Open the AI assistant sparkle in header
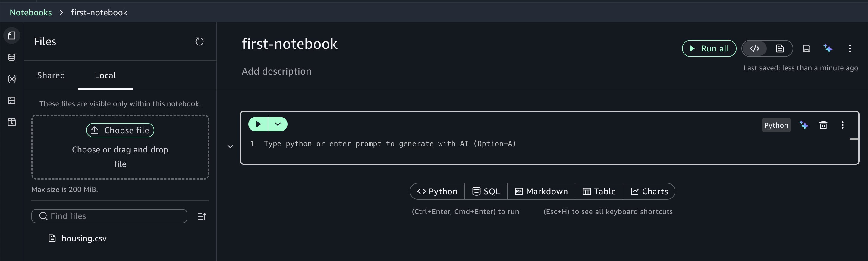 coord(828,48)
